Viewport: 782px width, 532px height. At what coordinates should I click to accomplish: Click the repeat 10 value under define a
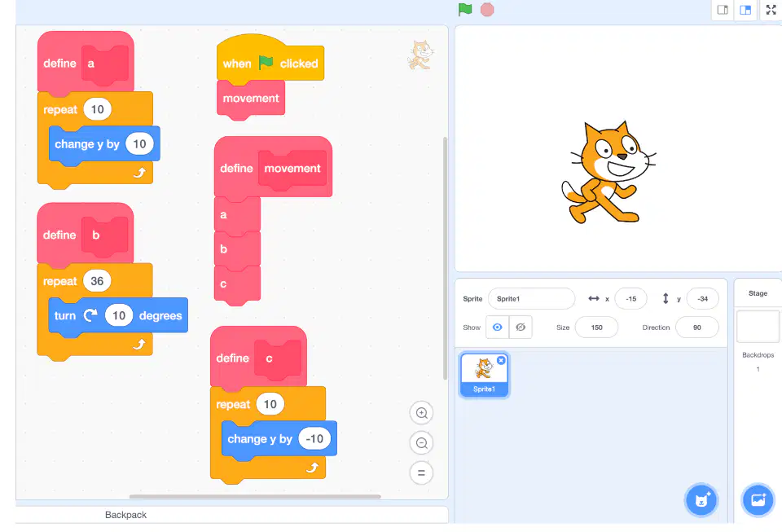click(97, 109)
